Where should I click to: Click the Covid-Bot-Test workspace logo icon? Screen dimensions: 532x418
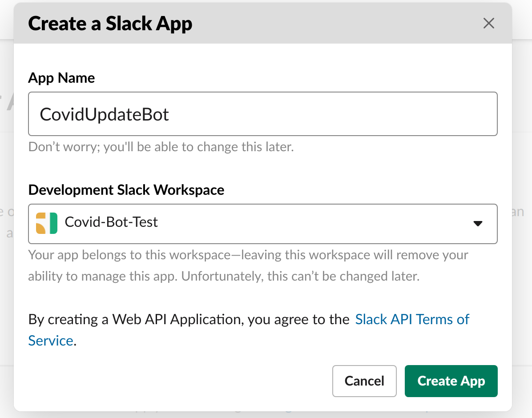47,223
